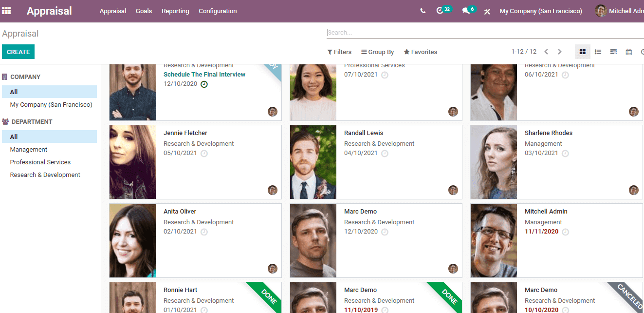Image resolution: width=644 pixels, height=313 pixels.
Task: Filter by Management department
Action: point(29,150)
